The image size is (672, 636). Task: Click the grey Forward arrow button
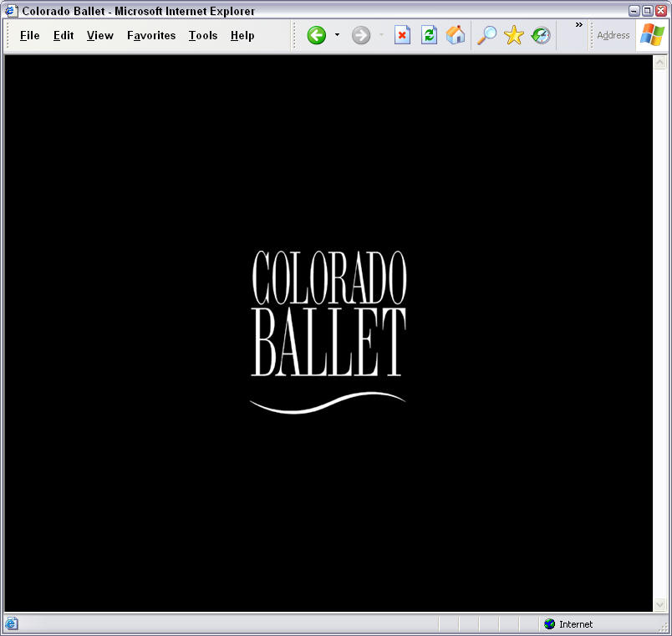point(361,35)
